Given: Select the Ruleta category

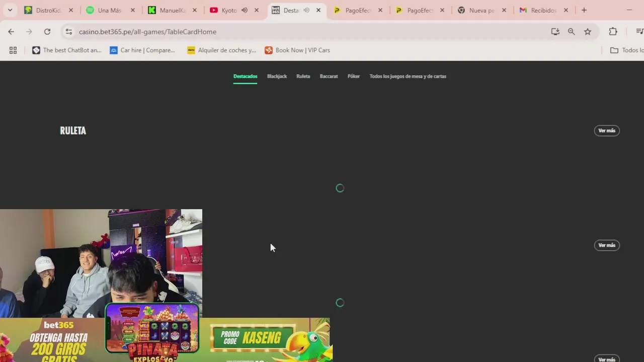Looking at the screenshot, I should tap(303, 76).
